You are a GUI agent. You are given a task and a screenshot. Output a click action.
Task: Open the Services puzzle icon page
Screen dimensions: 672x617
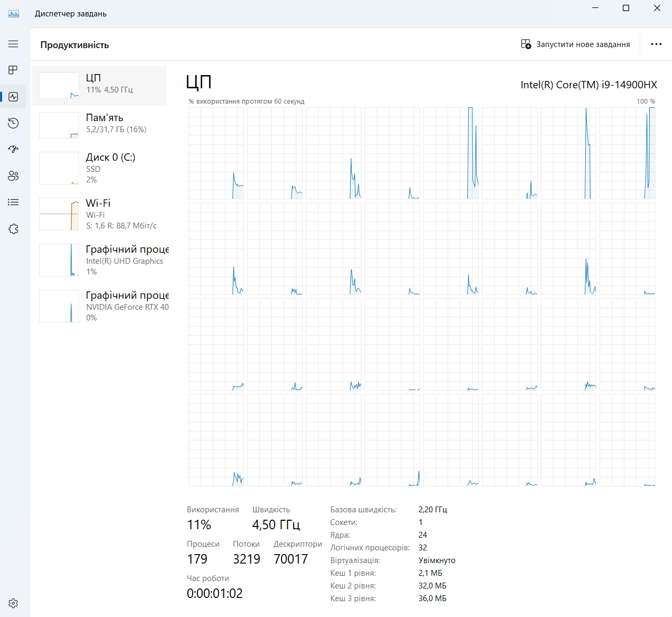(x=13, y=229)
